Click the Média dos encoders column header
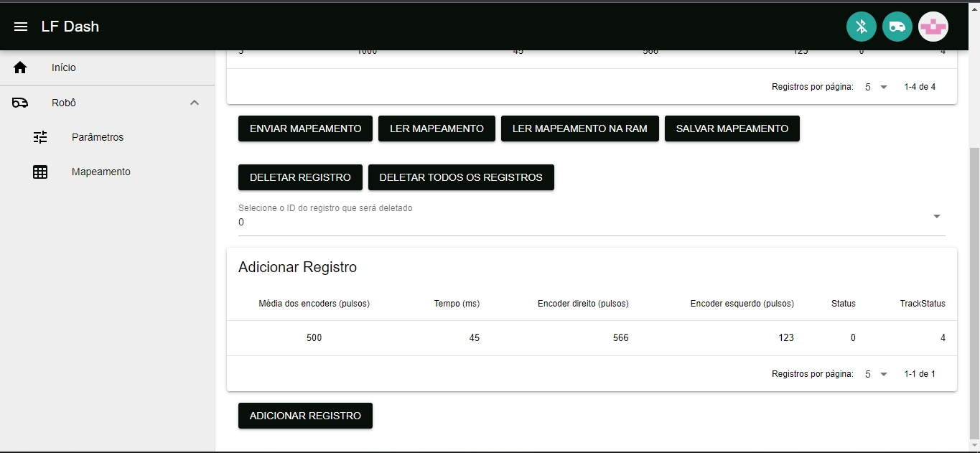The height and width of the screenshot is (453, 980). click(314, 304)
